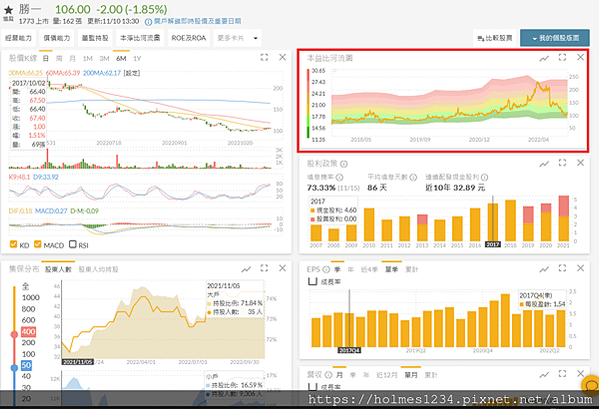The height and width of the screenshot is (409, 599).
Task: Click the 經營能力 card button
Action: click(18, 38)
